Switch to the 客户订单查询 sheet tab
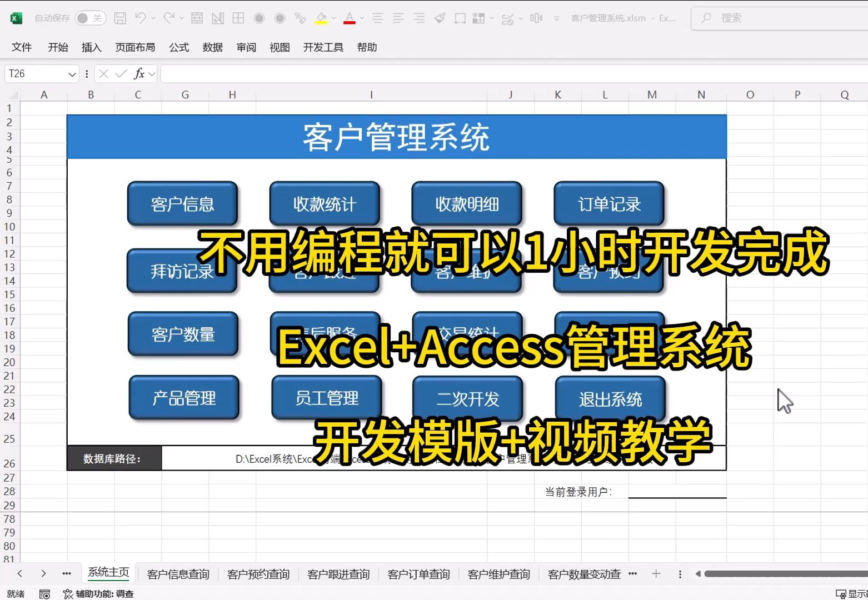 418,574
